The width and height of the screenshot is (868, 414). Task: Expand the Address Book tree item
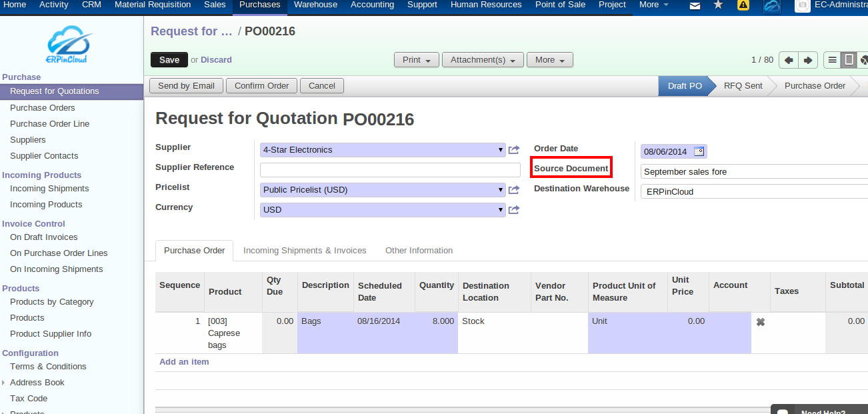point(4,383)
